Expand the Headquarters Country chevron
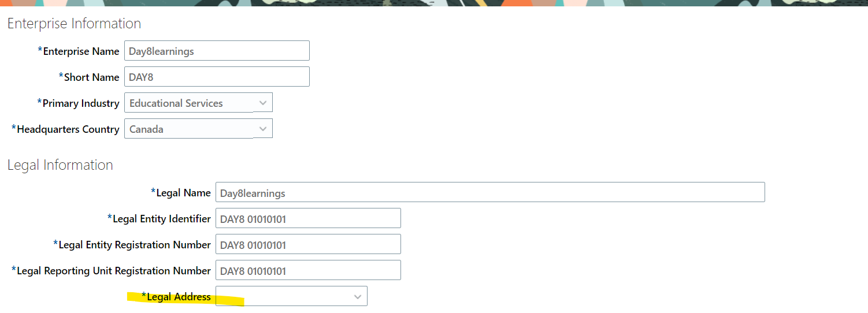The width and height of the screenshot is (868, 313). pos(263,129)
